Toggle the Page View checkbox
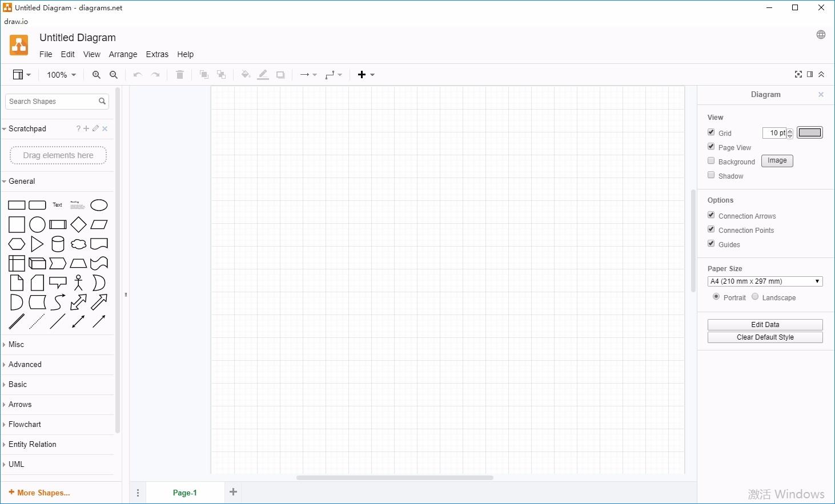Image resolution: width=835 pixels, height=504 pixels. coord(711,146)
